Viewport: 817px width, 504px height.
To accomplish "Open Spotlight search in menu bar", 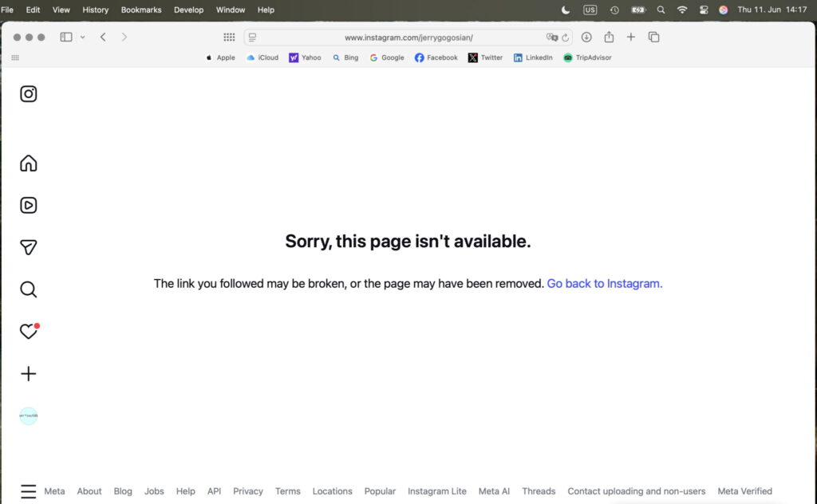I will point(661,10).
